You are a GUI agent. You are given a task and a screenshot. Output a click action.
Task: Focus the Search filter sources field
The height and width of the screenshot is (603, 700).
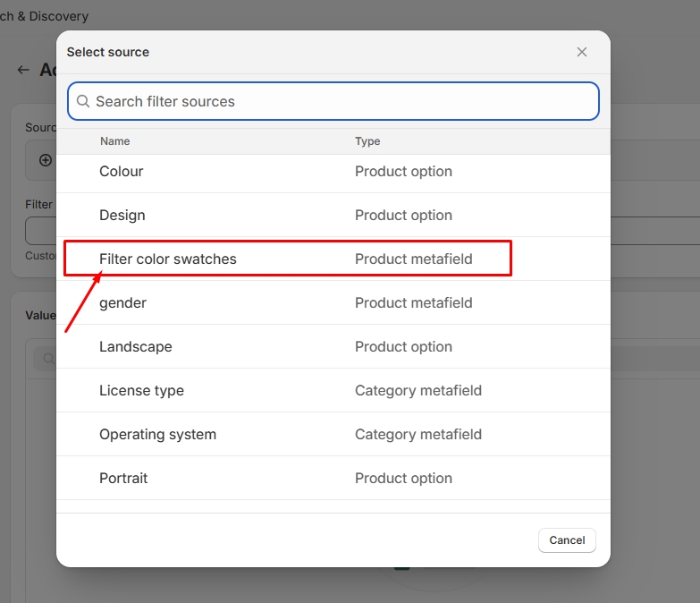(x=340, y=101)
